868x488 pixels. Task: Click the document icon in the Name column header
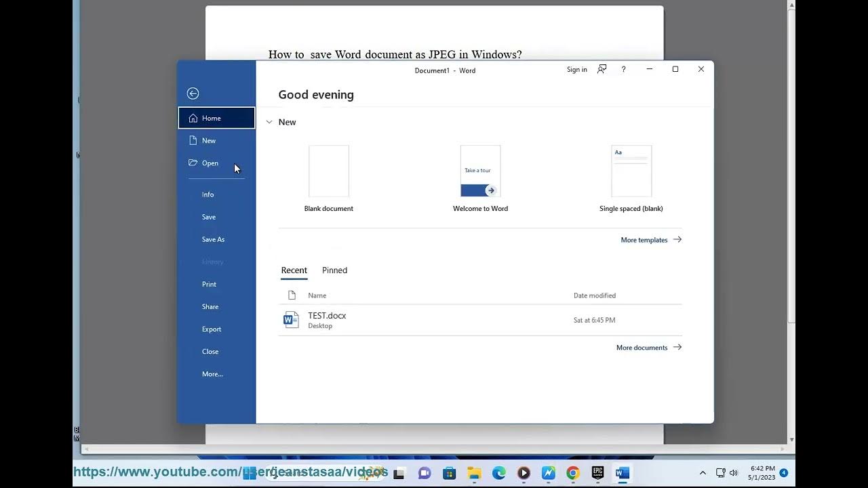[292, 296]
